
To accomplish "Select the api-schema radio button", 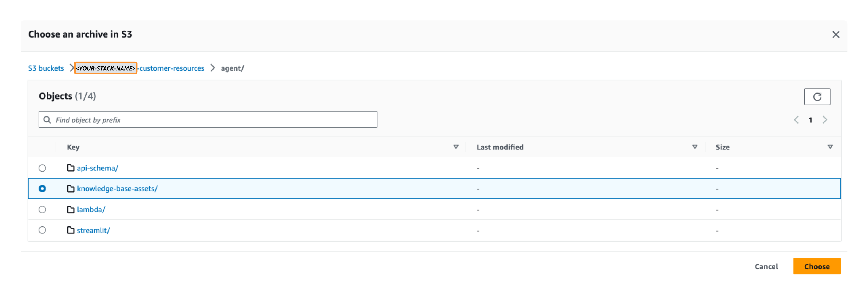I will click(43, 167).
